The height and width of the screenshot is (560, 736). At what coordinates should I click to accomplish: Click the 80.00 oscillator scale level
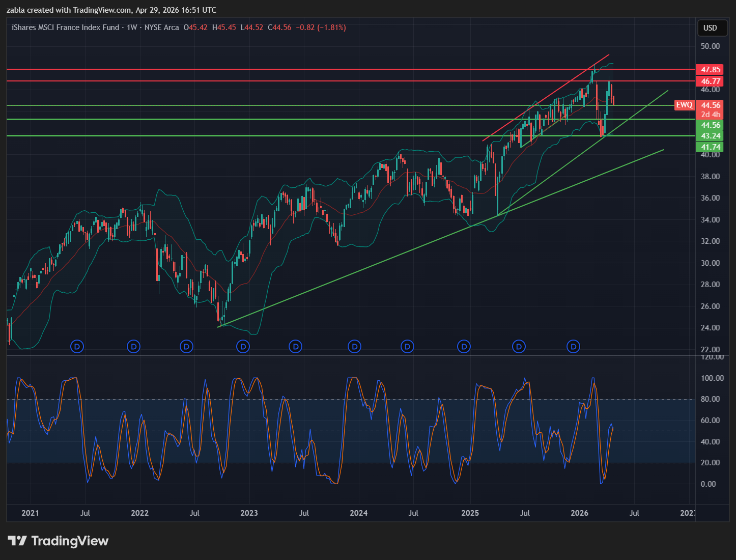pos(710,399)
